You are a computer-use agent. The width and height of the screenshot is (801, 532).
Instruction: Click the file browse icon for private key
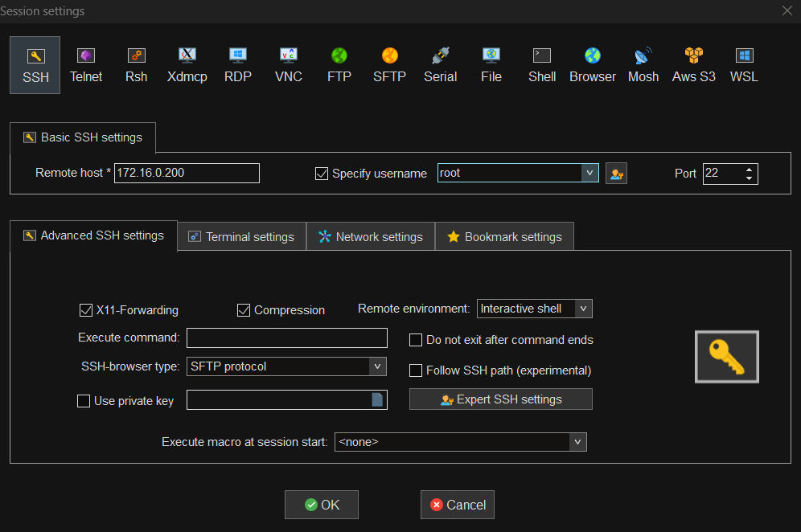[x=377, y=399]
